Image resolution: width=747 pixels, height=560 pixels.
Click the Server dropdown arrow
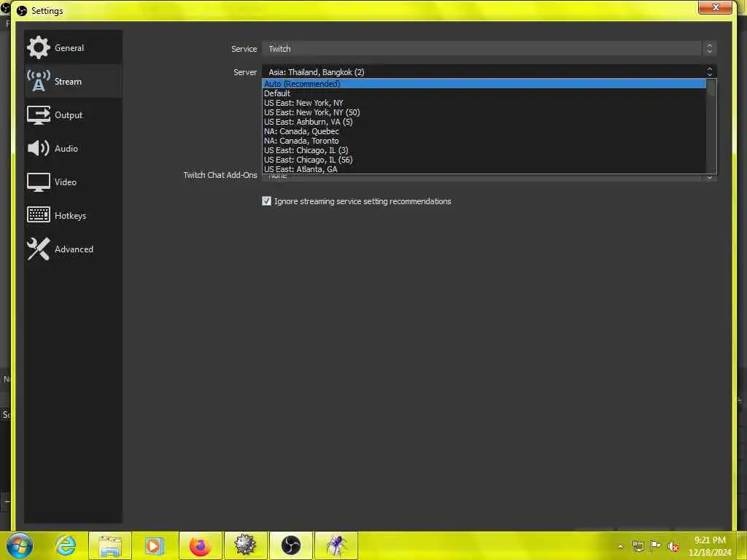click(709, 72)
